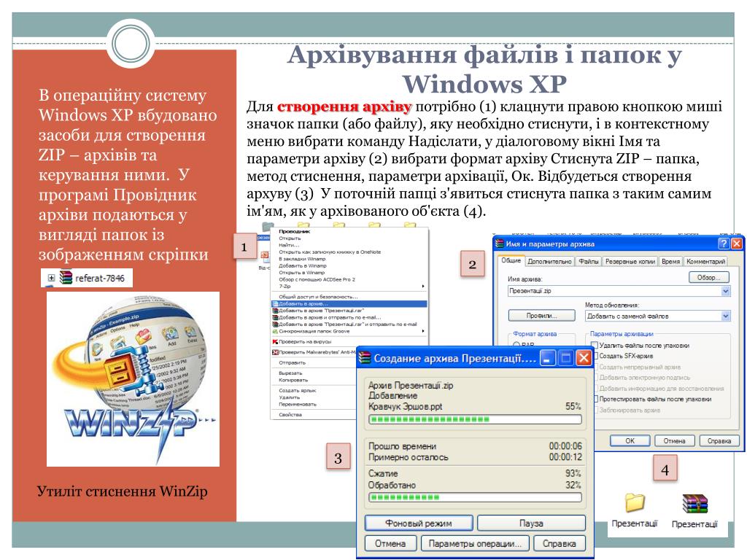Close the Создание архива progress window
The width and height of the screenshot is (747, 560).
[x=583, y=358]
